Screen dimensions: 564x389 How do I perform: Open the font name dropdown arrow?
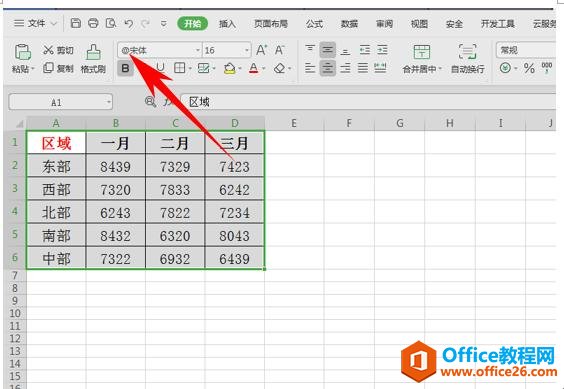197,50
